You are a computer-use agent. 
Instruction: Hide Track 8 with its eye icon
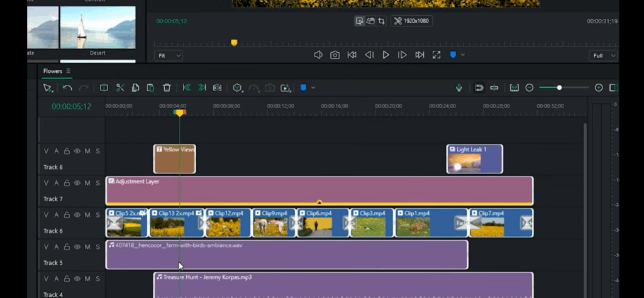[77, 151]
